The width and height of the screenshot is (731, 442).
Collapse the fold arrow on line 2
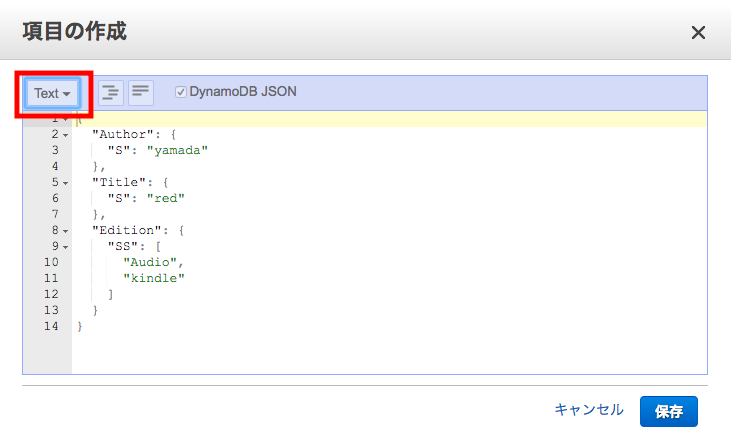tap(65, 135)
